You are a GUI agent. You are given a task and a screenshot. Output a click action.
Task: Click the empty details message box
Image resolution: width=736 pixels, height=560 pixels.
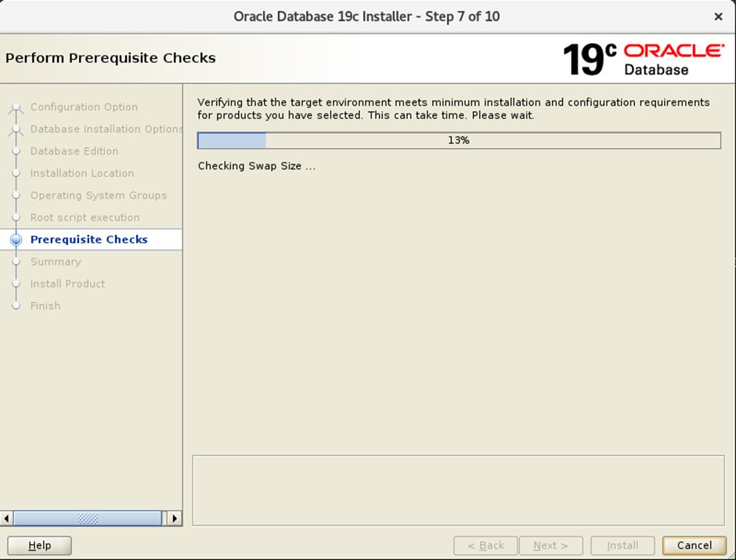point(459,490)
